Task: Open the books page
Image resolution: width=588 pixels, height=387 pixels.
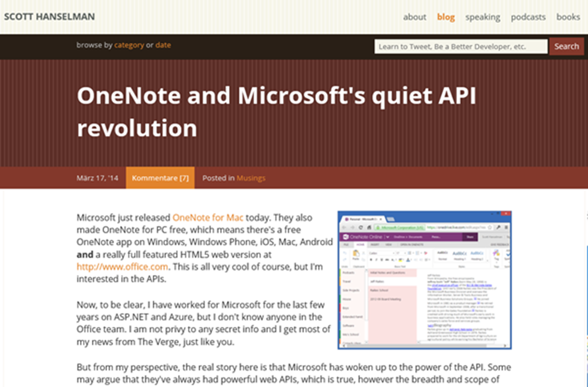Action: click(568, 17)
